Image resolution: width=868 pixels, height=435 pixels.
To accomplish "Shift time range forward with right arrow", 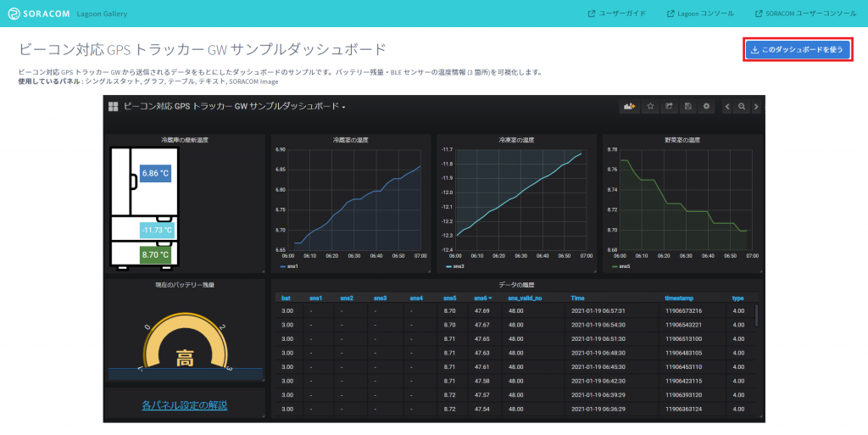I will (756, 106).
